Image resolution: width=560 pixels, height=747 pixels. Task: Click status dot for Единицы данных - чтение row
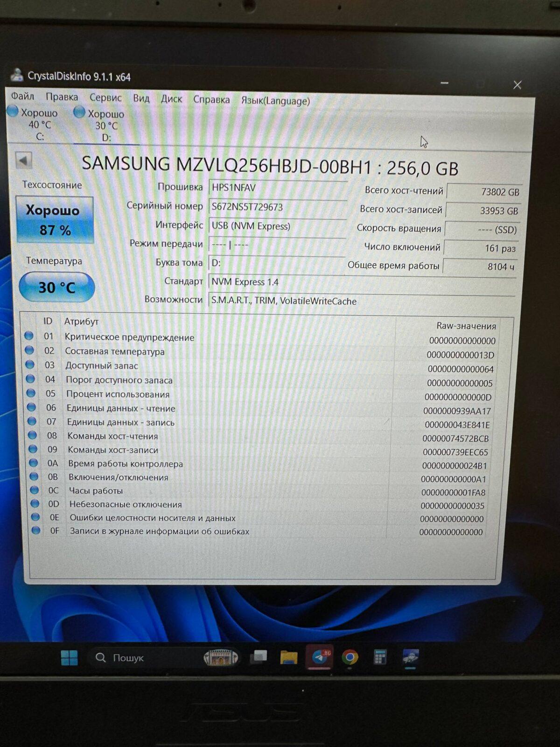[31, 407]
